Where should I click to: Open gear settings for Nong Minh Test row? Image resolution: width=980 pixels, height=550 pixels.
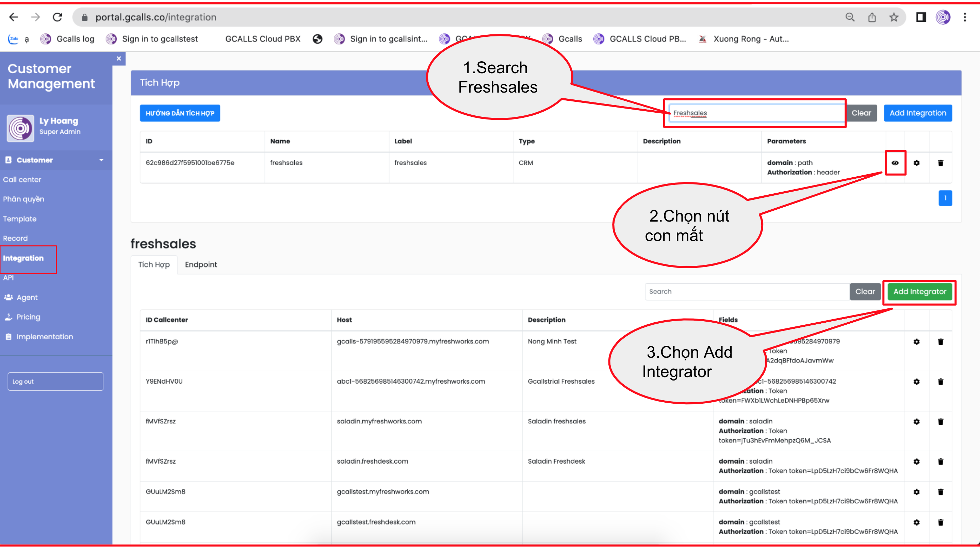(916, 342)
